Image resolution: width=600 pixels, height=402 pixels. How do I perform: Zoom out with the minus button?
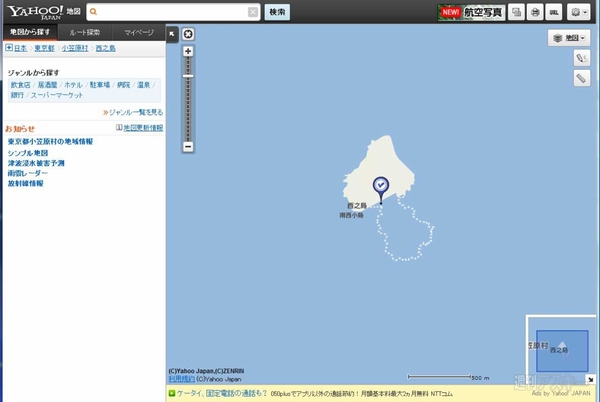188,146
